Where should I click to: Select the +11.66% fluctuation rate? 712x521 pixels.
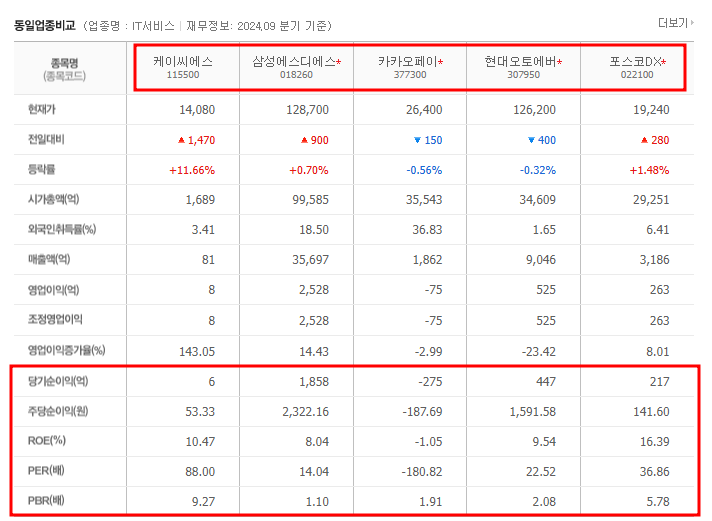click(x=192, y=170)
